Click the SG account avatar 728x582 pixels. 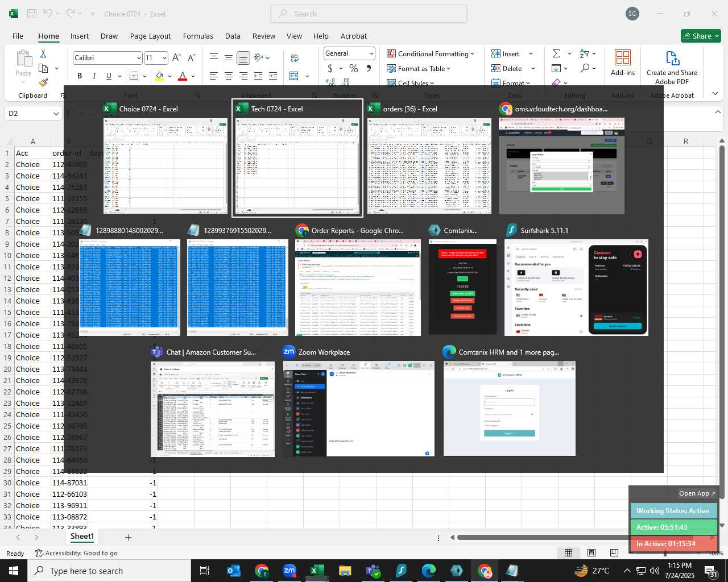[x=632, y=14]
